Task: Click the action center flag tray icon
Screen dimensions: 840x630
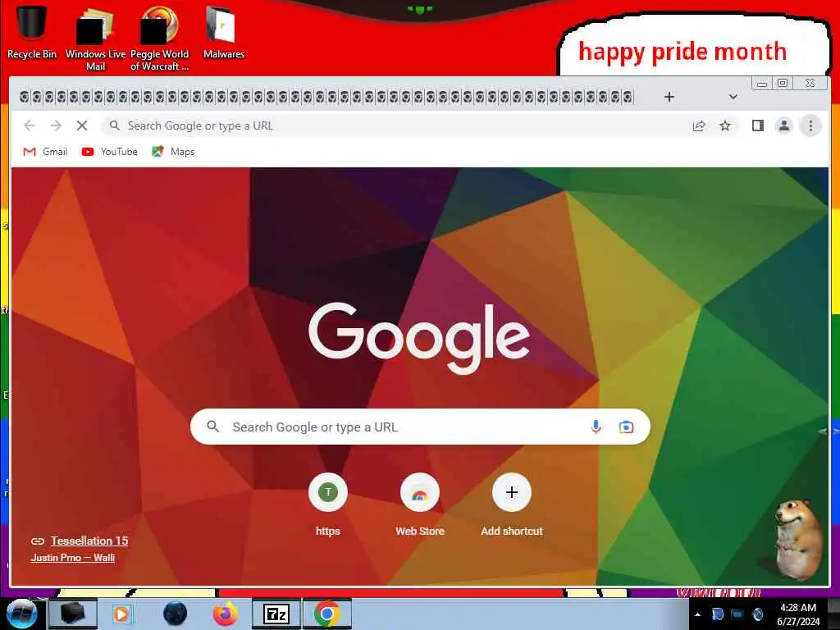Action: click(x=717, y=615)
